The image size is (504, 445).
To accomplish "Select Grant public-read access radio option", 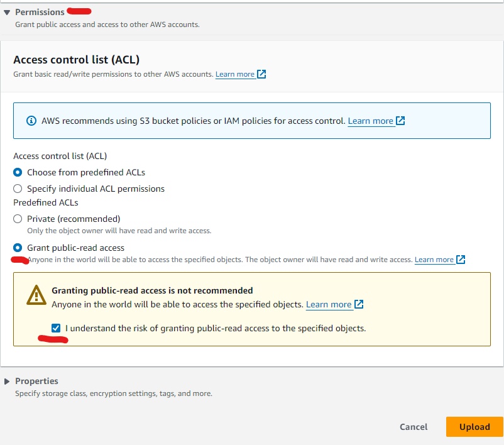I will pos(18,248).
